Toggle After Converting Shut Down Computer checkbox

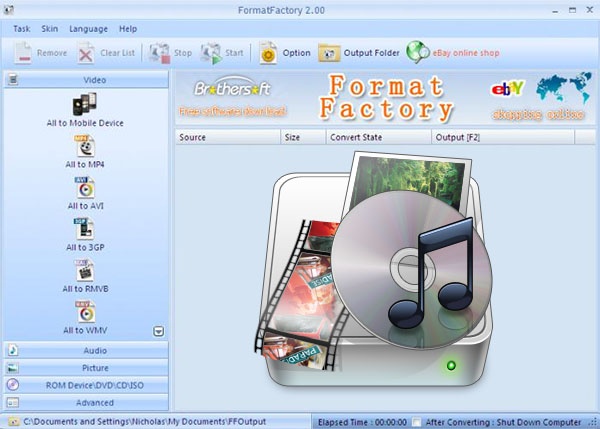[x=416, y=422]
